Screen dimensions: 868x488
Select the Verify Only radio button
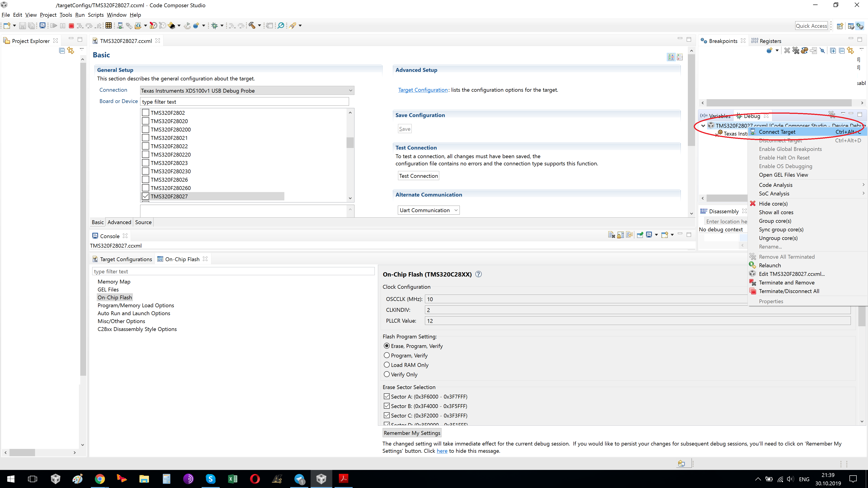point(387,374)
